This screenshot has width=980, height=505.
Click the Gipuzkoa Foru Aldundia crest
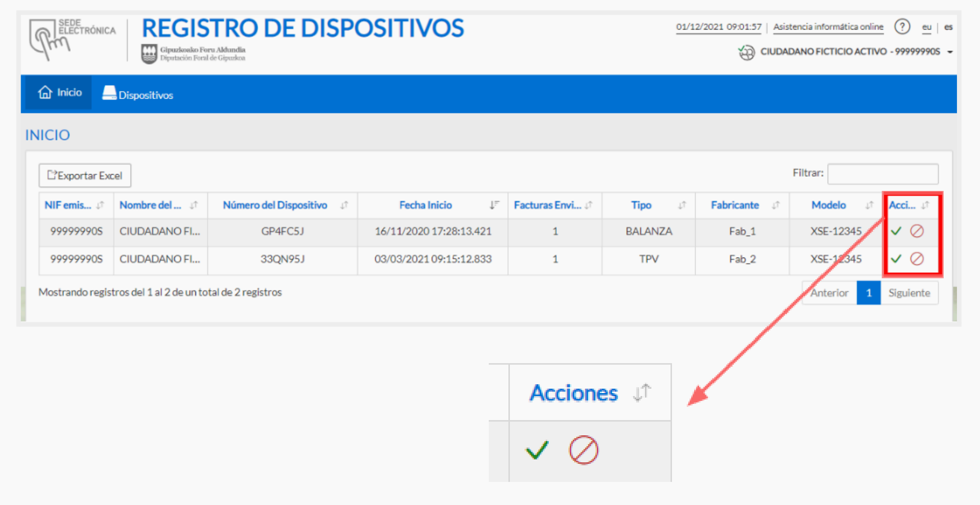(x=149, y=54)
